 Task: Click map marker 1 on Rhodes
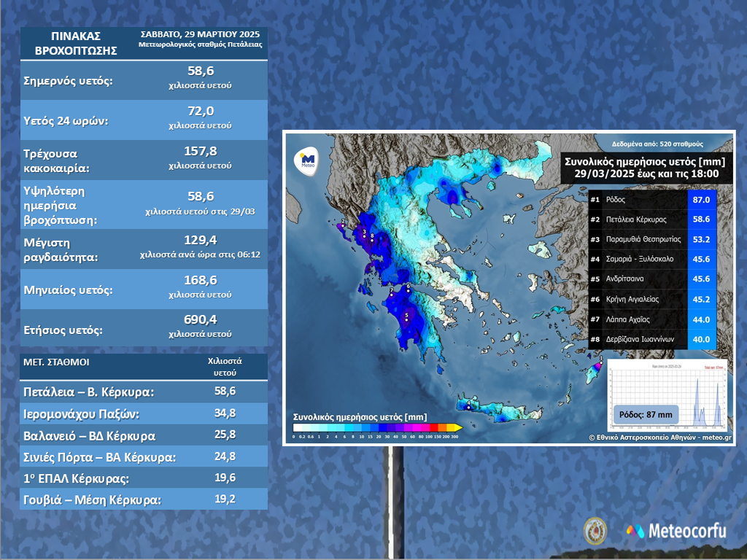click(600, 362)
